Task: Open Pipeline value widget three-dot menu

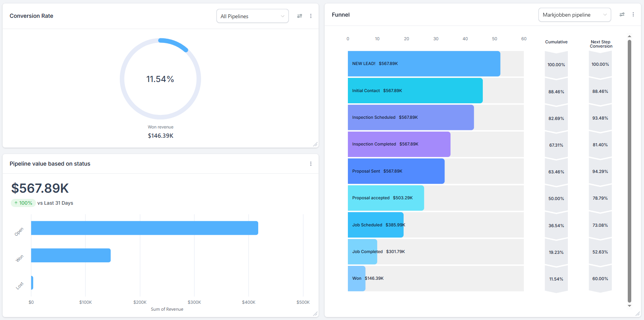Action: click(x=311, y=164)
